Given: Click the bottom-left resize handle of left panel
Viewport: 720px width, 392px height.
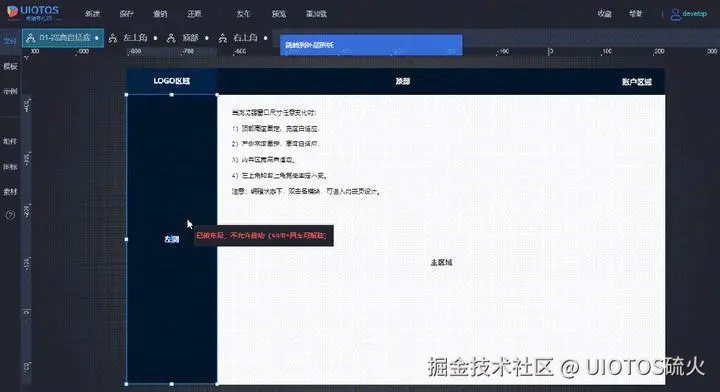Looking at the screenshot, I should (127, 384).
